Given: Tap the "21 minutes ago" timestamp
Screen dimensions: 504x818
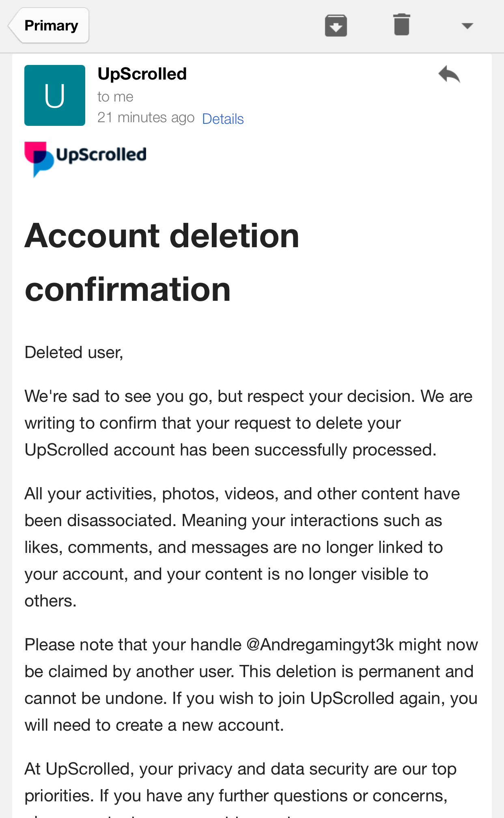Looking at the screenshot, I should coord(146,118).
